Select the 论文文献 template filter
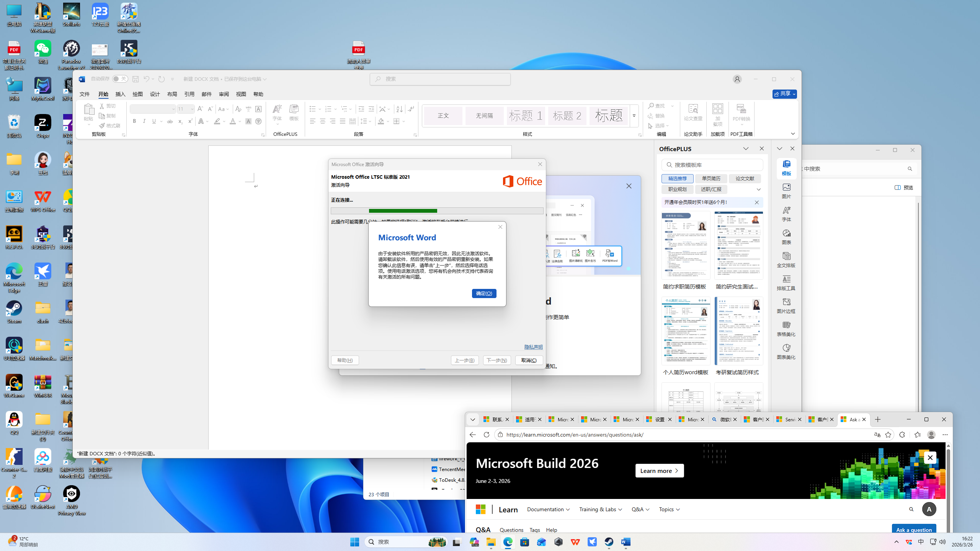 [745, 179]
